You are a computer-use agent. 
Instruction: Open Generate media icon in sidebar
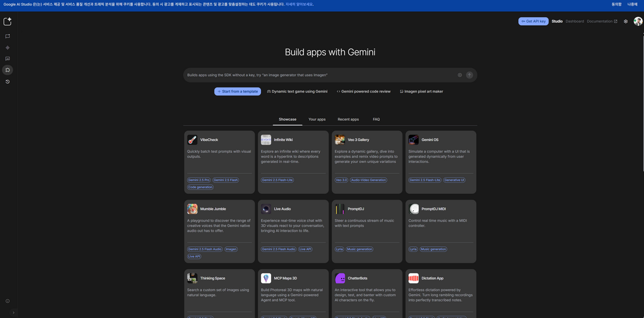tap(8, 59)
